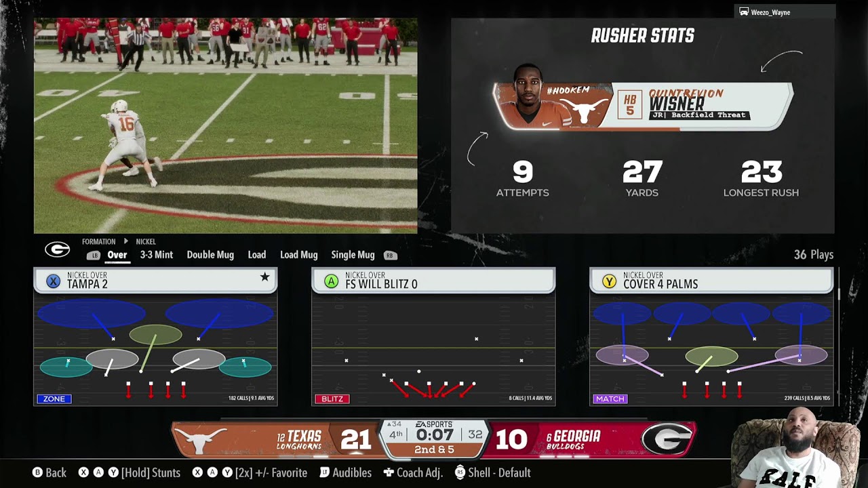The width and height of the screenshot is (868, 488).
Task: Click the 'JR | Backfield Threat' label
Action: [699, 115]
